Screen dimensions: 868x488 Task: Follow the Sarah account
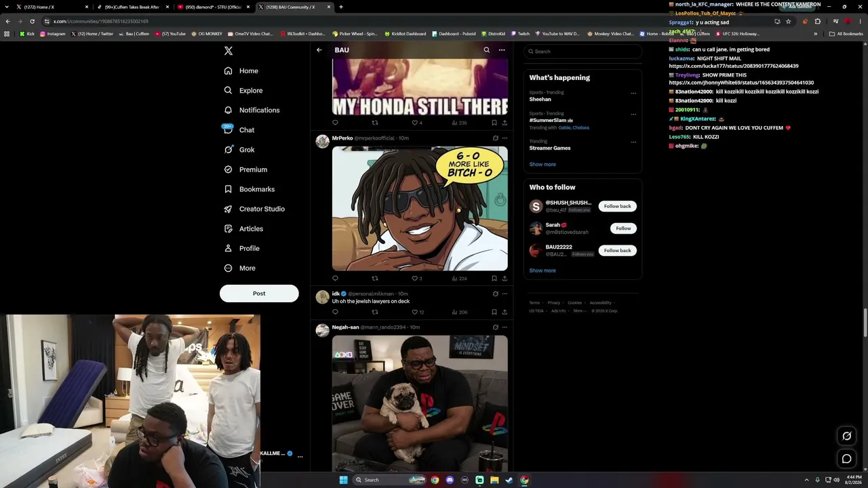623,228
